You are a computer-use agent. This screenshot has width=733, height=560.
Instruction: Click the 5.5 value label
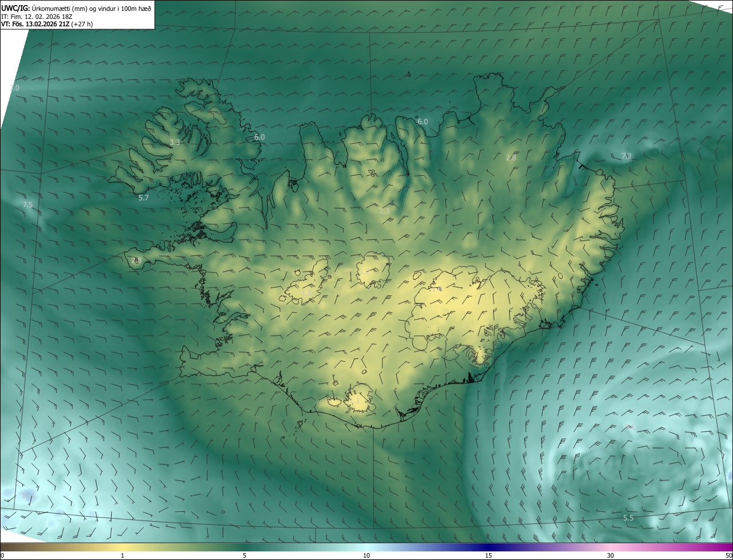(x=628, y=518)
